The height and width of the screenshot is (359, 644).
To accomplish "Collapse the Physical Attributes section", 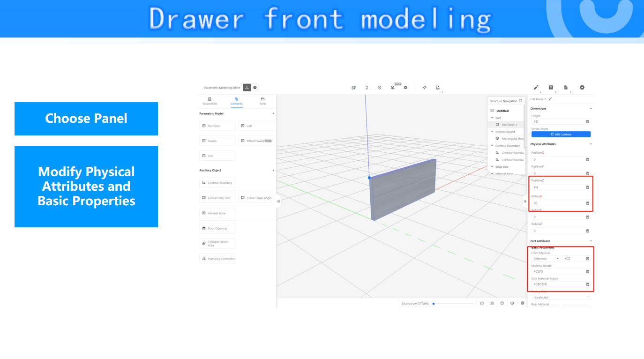I will [x=591, y=144].
